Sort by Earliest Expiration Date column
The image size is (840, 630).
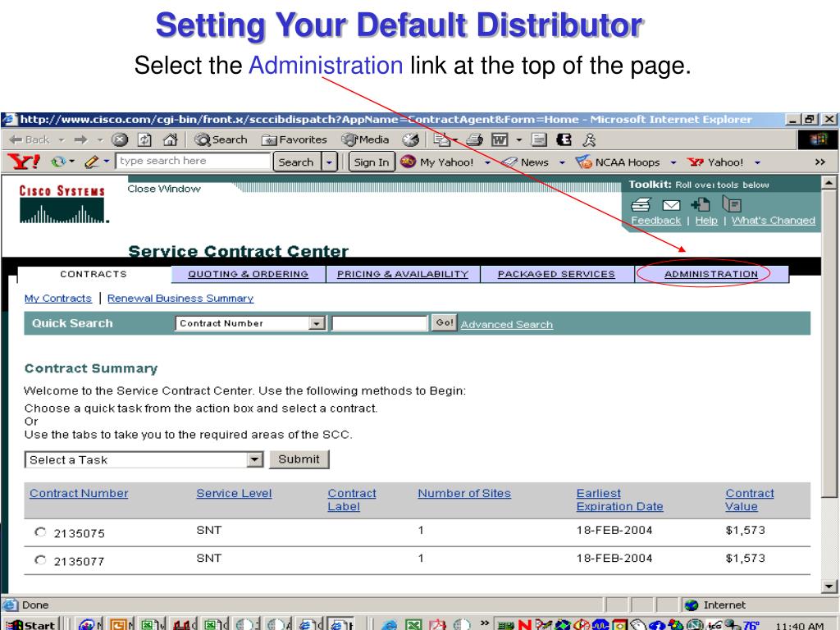pos(620,500)
